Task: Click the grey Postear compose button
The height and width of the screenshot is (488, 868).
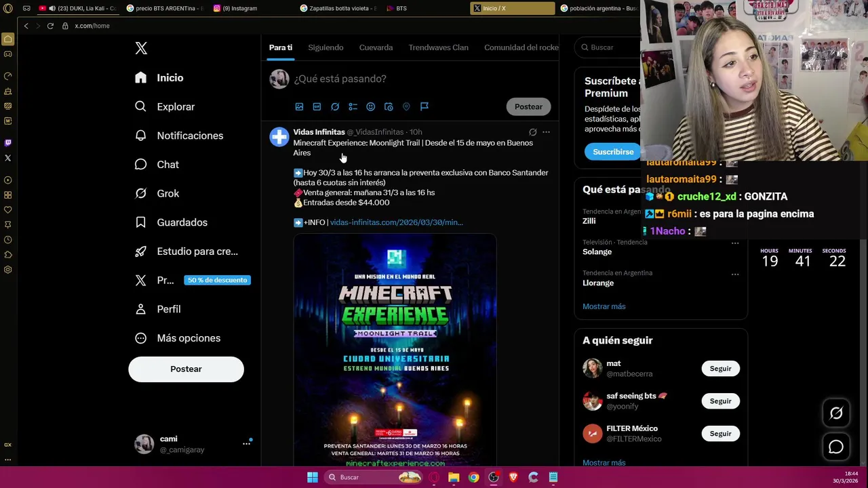Action: [528, 106]
